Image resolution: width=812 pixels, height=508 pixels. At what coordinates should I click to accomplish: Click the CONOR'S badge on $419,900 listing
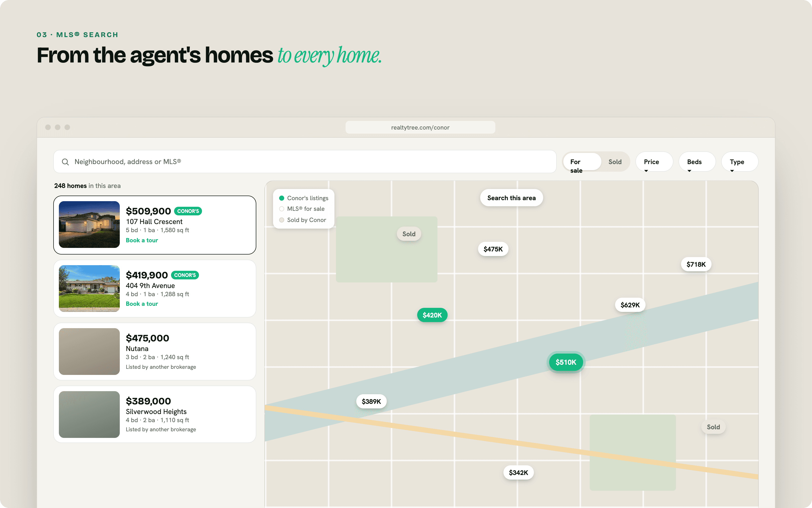[185, 275]
